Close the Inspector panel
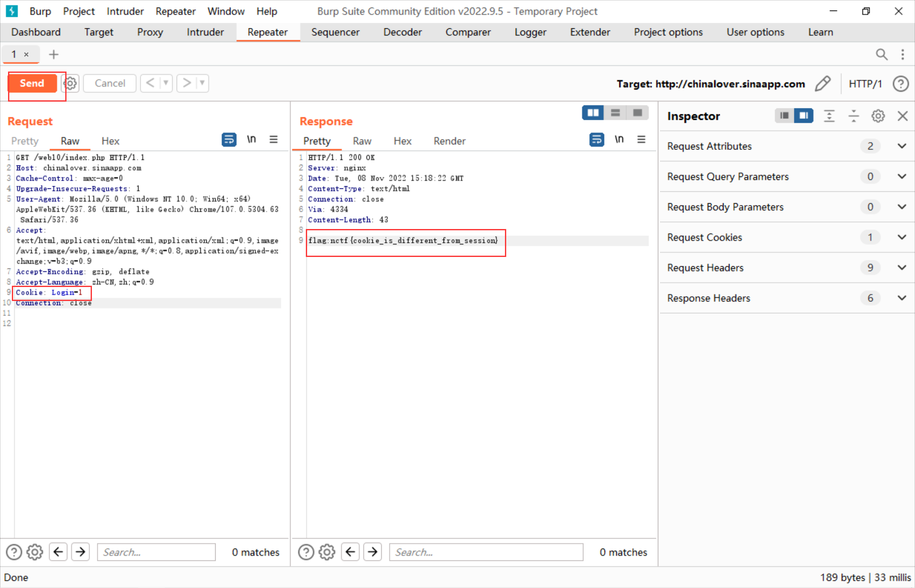Image resolution: width=915 pixels, height=588 pixels. (902, 116)
